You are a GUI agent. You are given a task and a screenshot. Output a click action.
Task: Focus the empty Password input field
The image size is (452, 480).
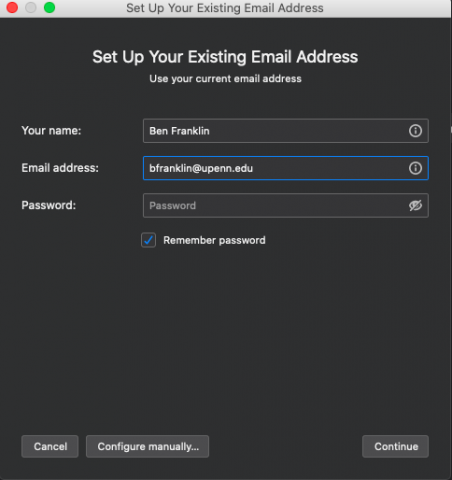pyautogui.click(x=286, y=205)
